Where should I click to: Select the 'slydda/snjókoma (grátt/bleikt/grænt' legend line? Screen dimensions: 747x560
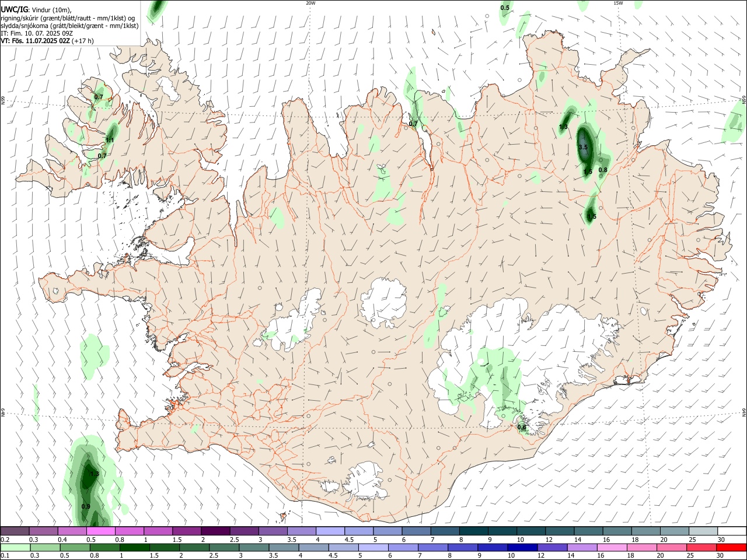pos(69,26)
